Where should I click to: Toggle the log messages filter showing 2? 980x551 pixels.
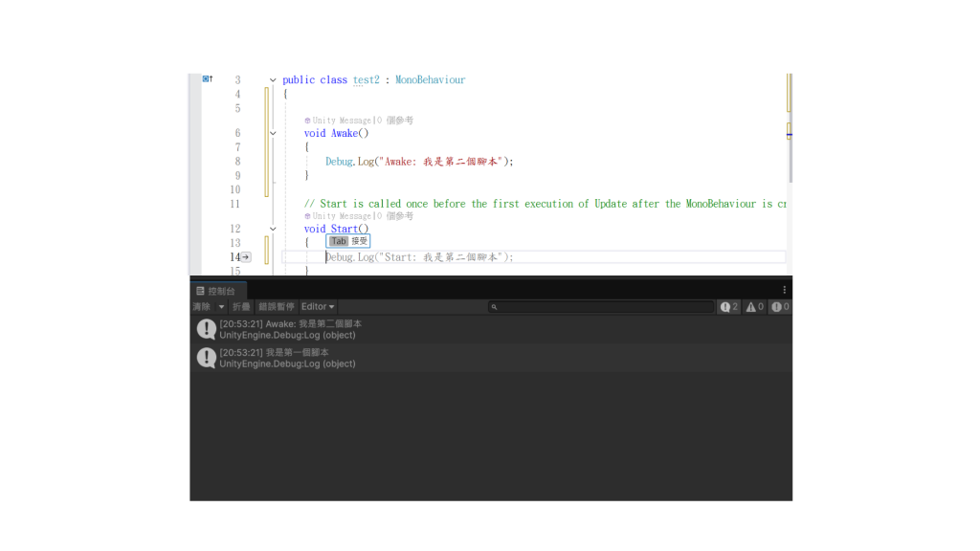pos(728,307)
